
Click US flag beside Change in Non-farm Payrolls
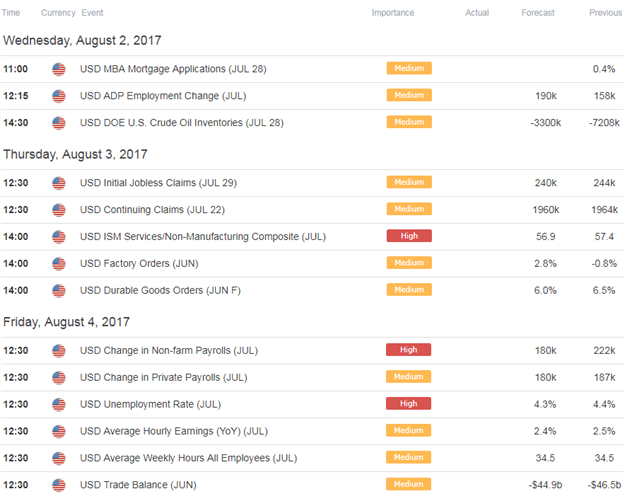[x=58, y=351]
